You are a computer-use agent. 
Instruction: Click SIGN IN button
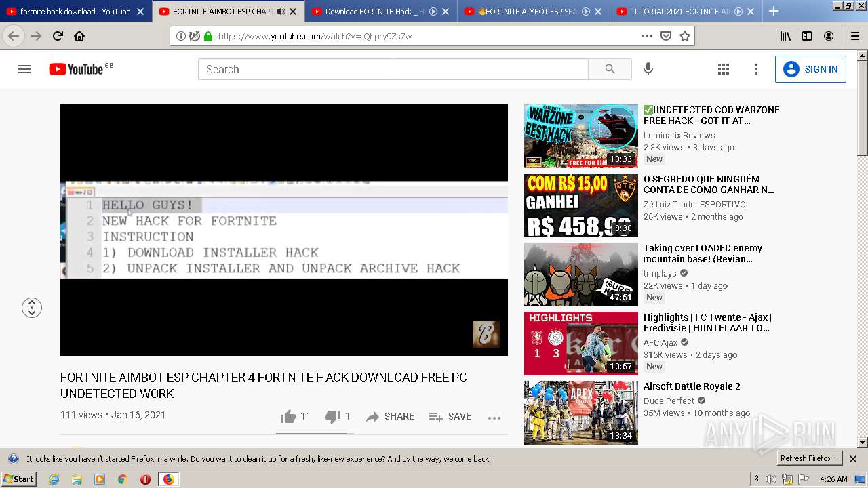810,69
